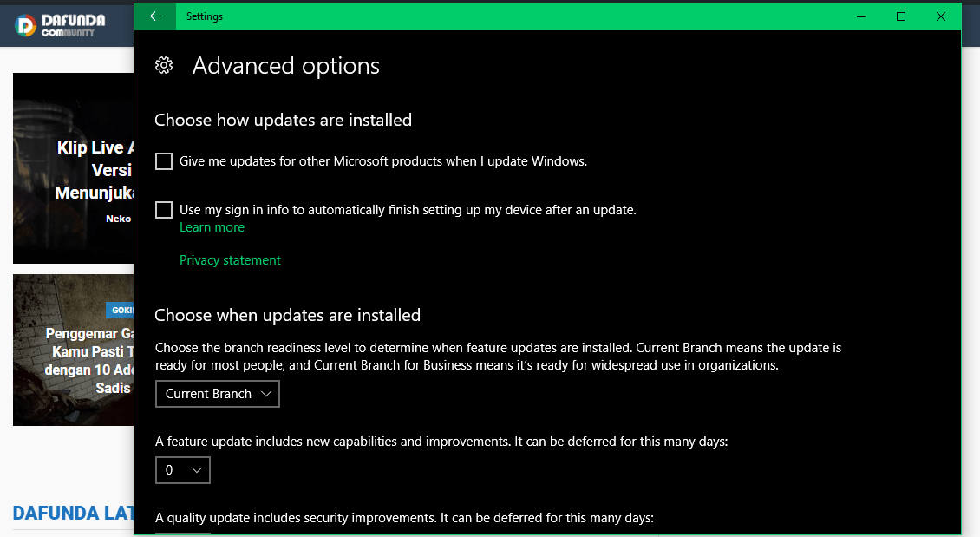The height and width of the screenshot is (537, 980).
Task: Close the Settings window
Action: tap(941, 16)
